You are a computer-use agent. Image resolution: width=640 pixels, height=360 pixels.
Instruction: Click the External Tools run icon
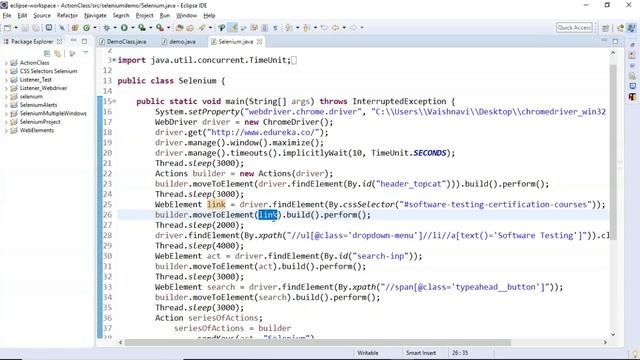[160, 28]
